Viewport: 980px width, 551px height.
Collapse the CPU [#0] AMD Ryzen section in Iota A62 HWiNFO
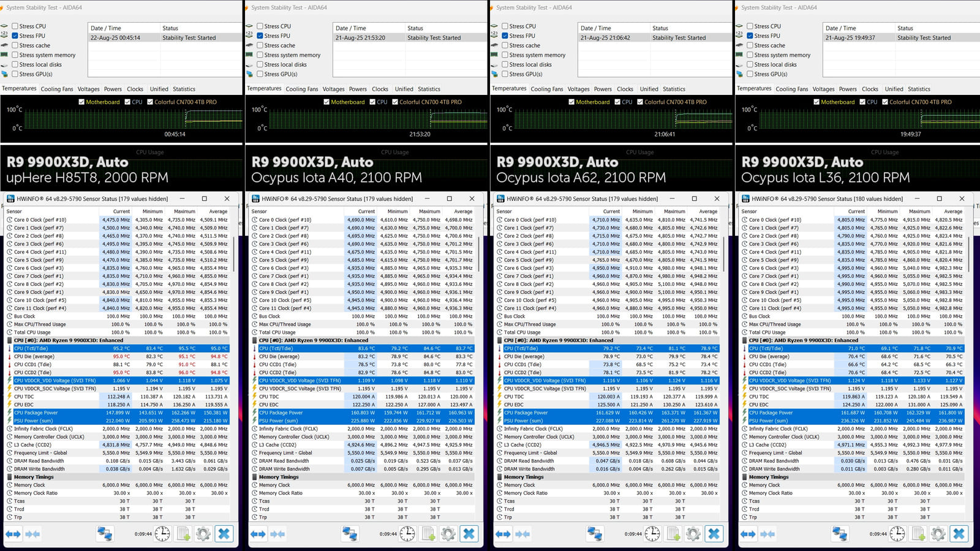(x=500, y=340)
